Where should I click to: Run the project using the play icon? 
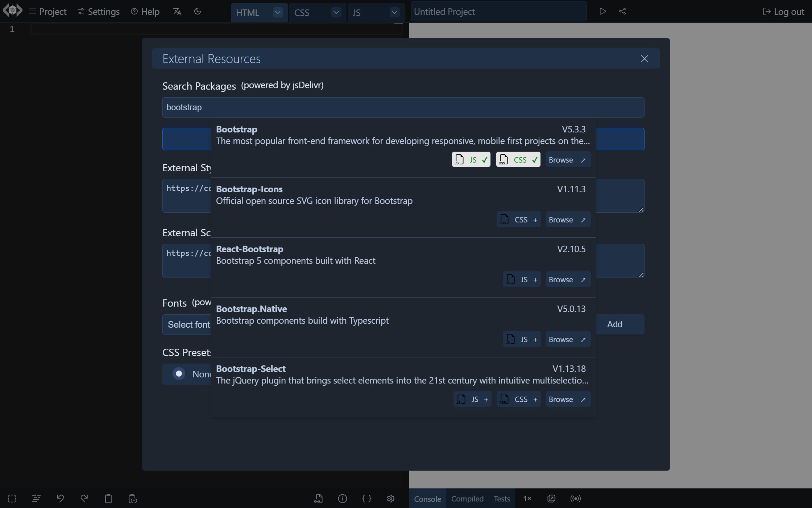(603, 11)
